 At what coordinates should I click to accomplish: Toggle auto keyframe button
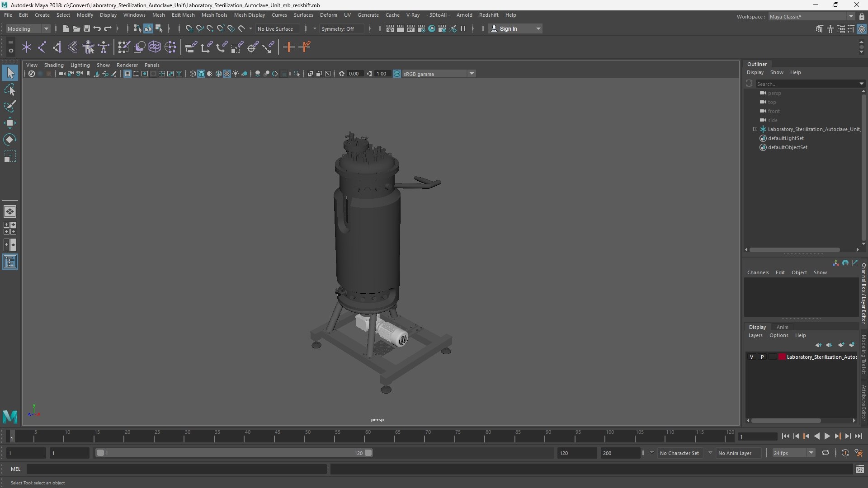845,453
